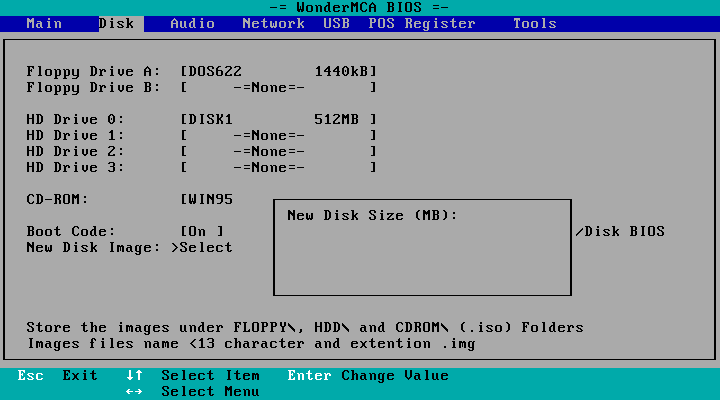Click the /Disk BIOS text
Image resolution: width=720 pixels, height=400 pixels.
tap(620, 231)
